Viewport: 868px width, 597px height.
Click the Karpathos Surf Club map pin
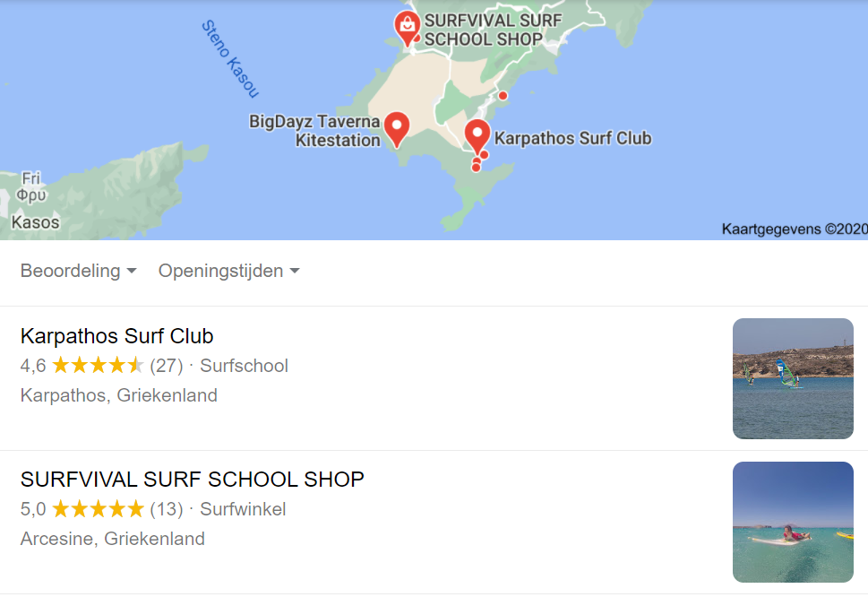477,134
